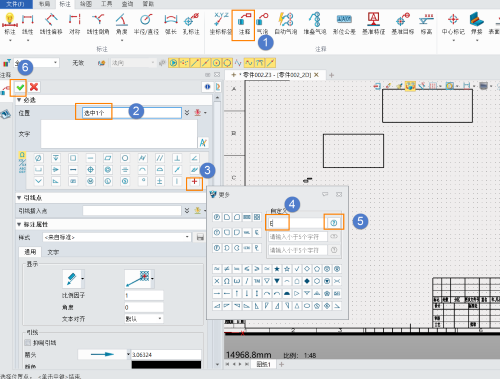The image size is (500, 379).
Task: Select the 注释 annotation tool in ribbon
Action: tap(244, 24)
